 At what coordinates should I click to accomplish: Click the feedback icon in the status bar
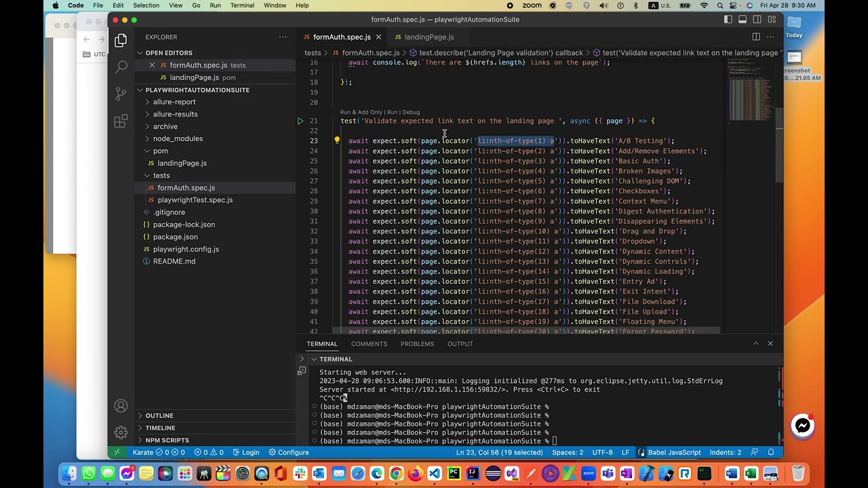pos(755,452)
